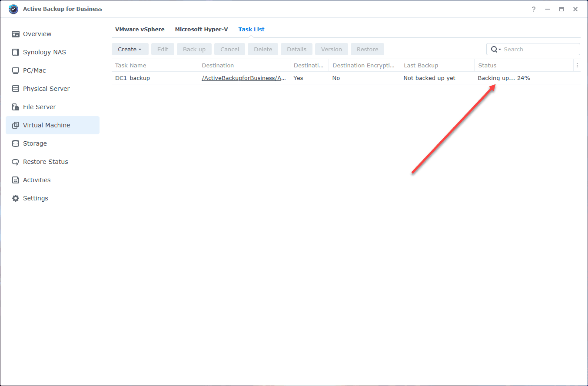
Task: Sort by the Status column header
Action: 524,65
